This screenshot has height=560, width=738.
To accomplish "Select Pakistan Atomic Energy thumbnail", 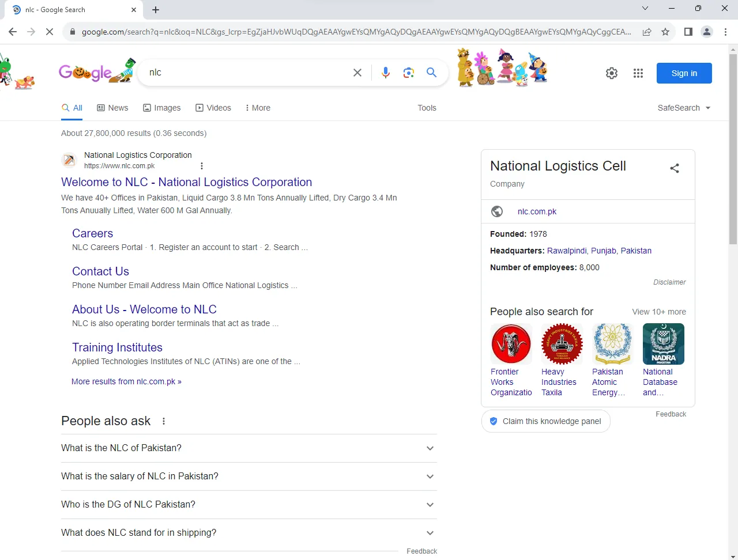I will (612, 344).
